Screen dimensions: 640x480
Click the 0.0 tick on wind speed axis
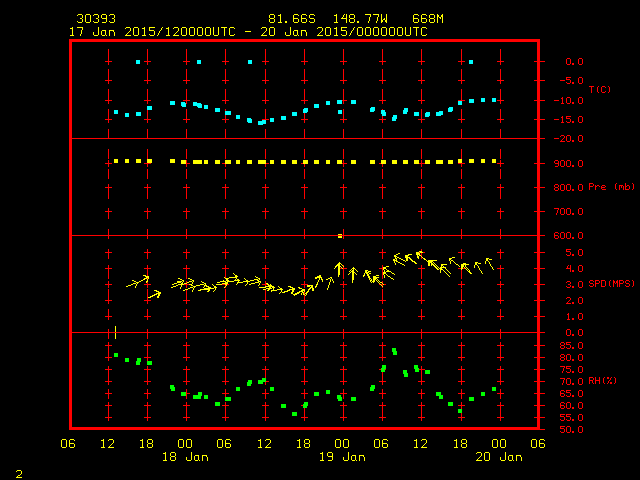pyautogui.click(x=574, y=333)
